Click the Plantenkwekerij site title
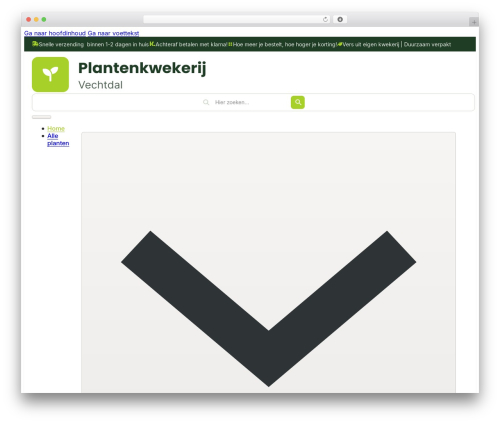Viewport: 500px width, 423px height. (x=142, y=68)
